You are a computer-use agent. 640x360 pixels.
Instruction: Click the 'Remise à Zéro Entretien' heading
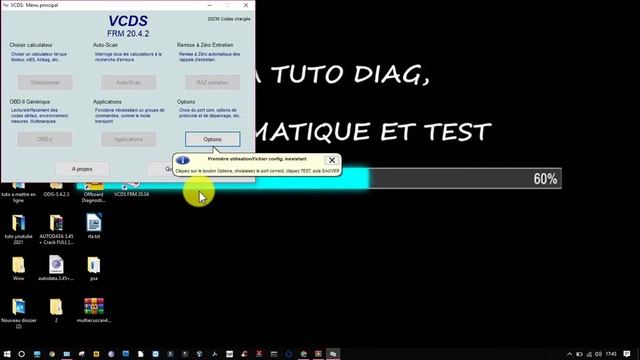click(205, 45)
